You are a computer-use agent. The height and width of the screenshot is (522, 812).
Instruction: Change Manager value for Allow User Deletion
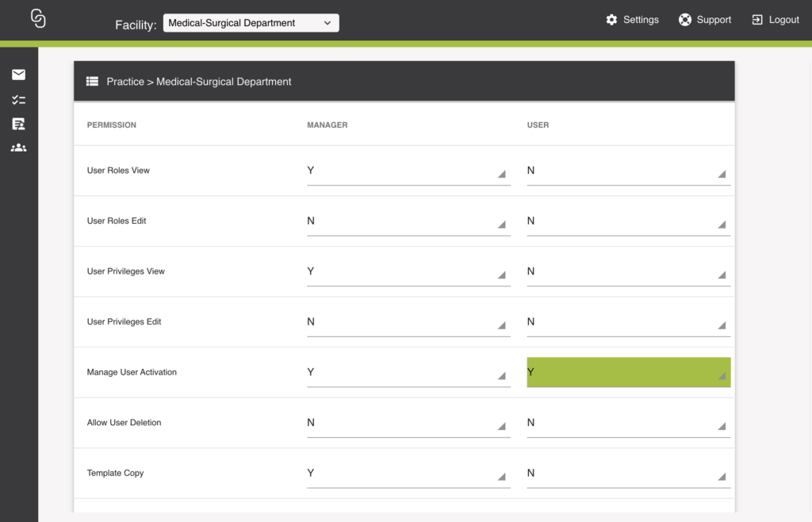click(408, 423)
